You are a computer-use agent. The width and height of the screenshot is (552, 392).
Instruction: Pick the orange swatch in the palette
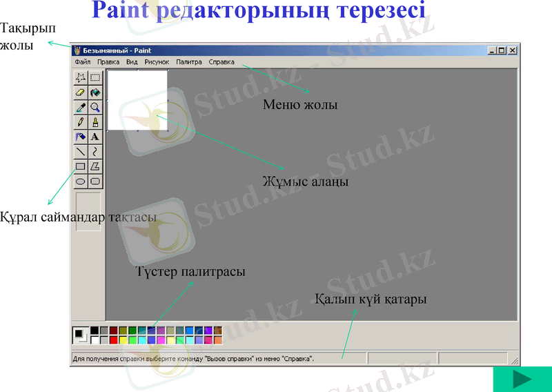218,340
